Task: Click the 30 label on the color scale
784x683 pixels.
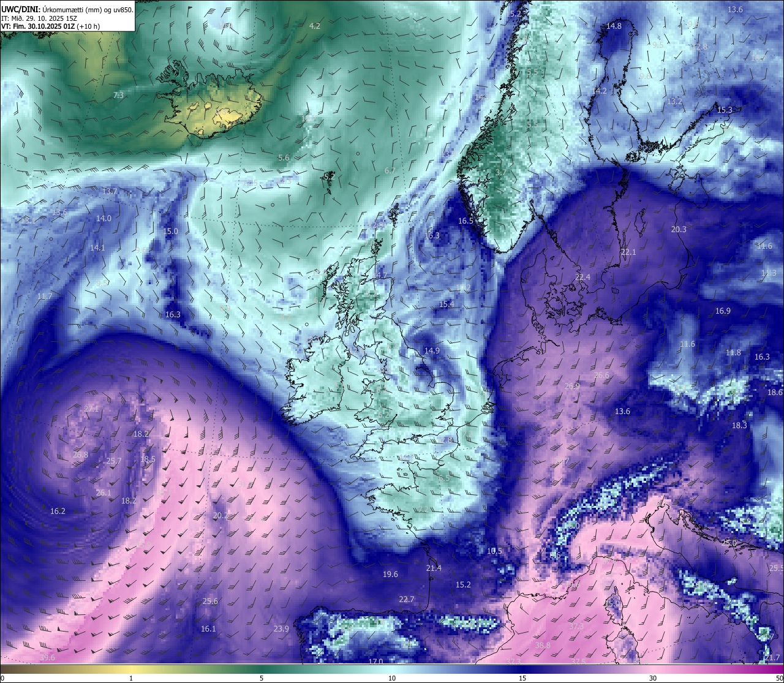Action: pos(653,678)
